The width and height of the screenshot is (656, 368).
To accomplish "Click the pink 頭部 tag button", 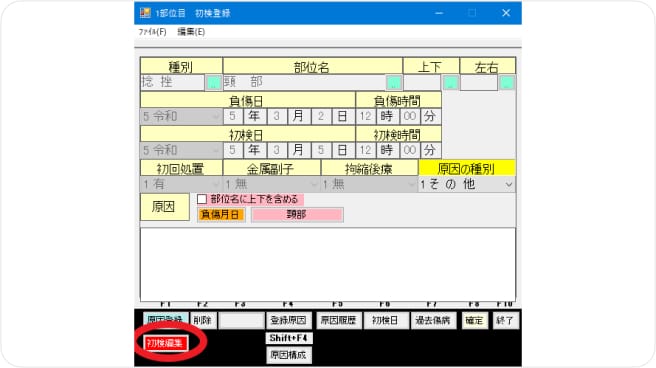I will pyautogui.click(x=297, y=215).
